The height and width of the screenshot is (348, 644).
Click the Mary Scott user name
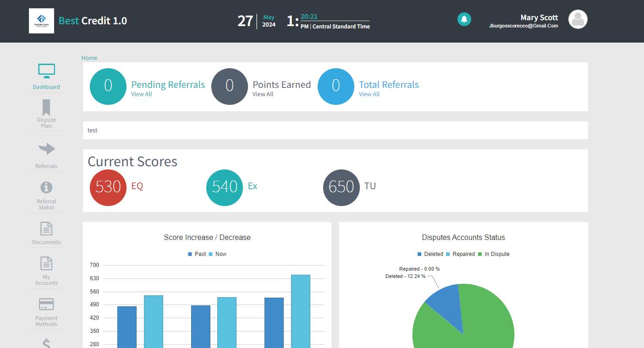[539, 17]
